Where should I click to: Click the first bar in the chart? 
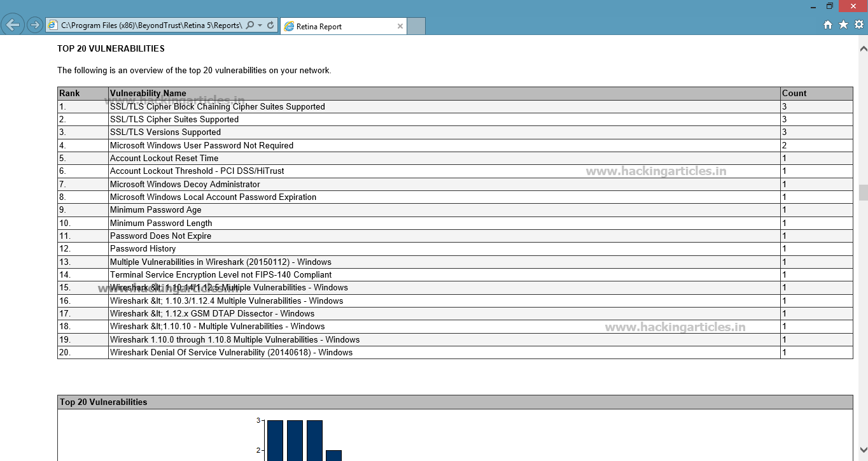pos(275,441)
